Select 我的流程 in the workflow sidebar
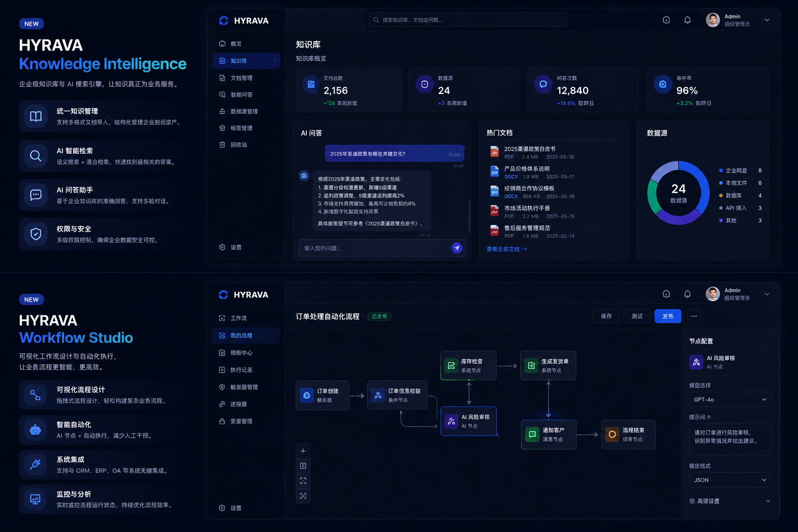Image resolution: width=798 pixels, height=532 pixels. (x=246, y=336)
